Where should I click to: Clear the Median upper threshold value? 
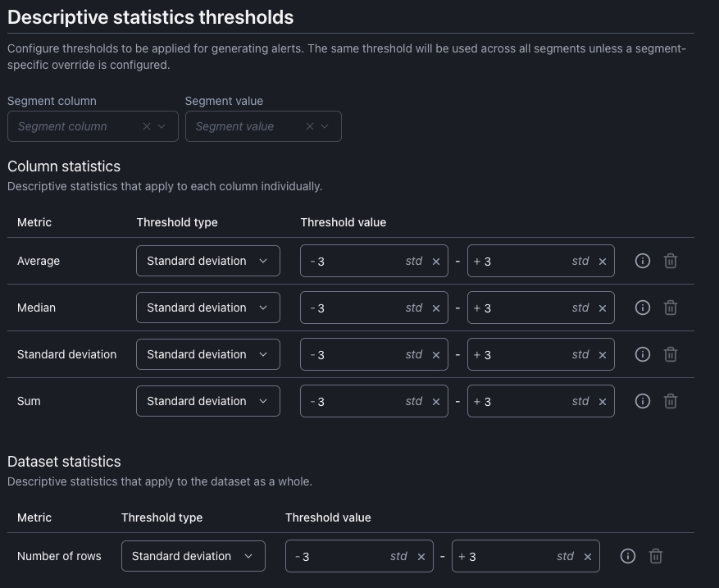click(x=603, y=308)
